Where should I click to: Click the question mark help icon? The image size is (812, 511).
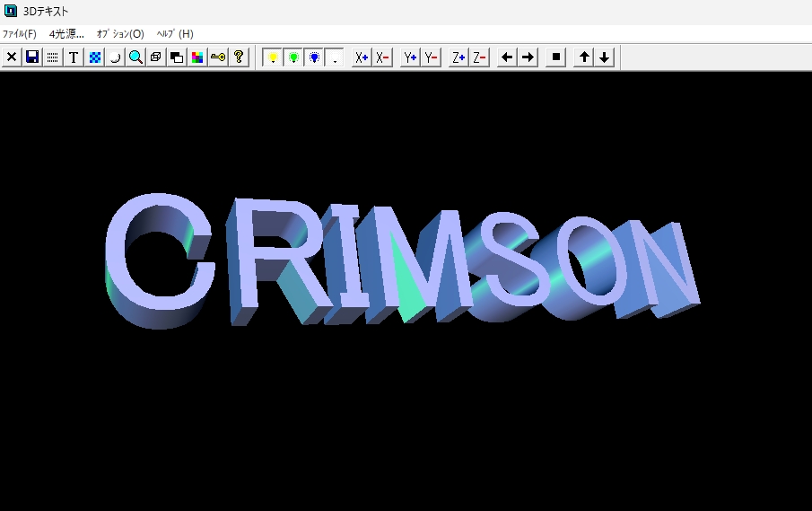[239, 57]
